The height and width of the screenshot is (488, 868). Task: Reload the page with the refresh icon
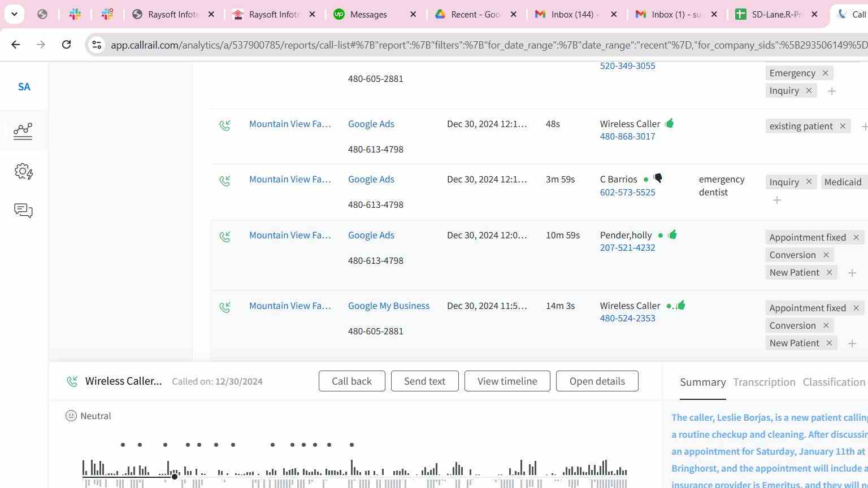coord(66,45)
